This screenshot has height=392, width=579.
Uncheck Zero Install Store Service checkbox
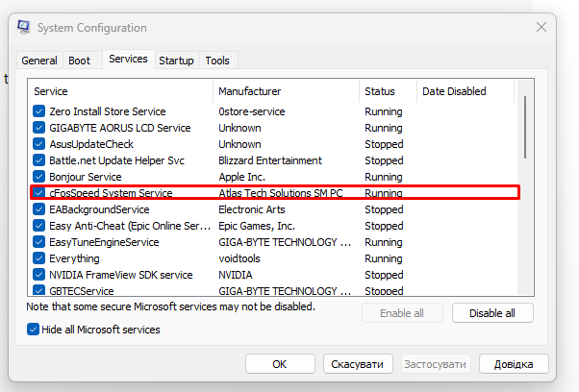38,111
